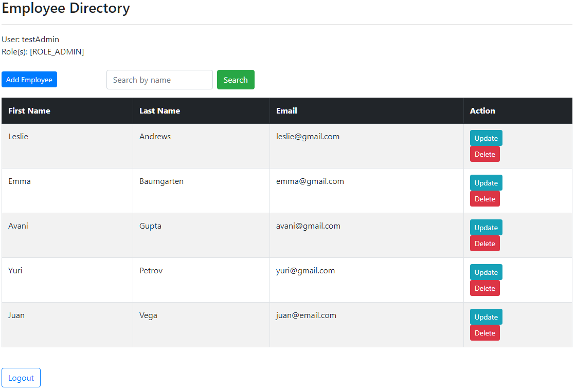Log out using the Logout button
This screenshot has width=575, height=392.
[x=21, y=378]
